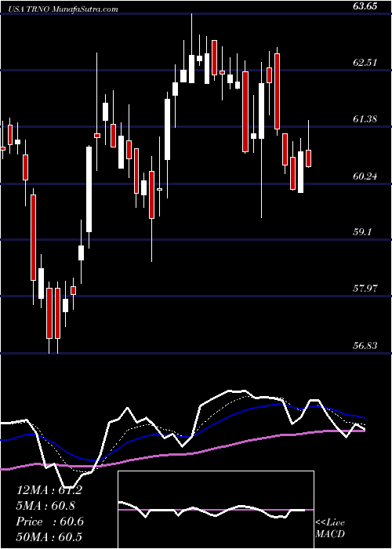Click the '50MA : 60.5' readout
The image size is (392, 549).
[x=49, y=536]
